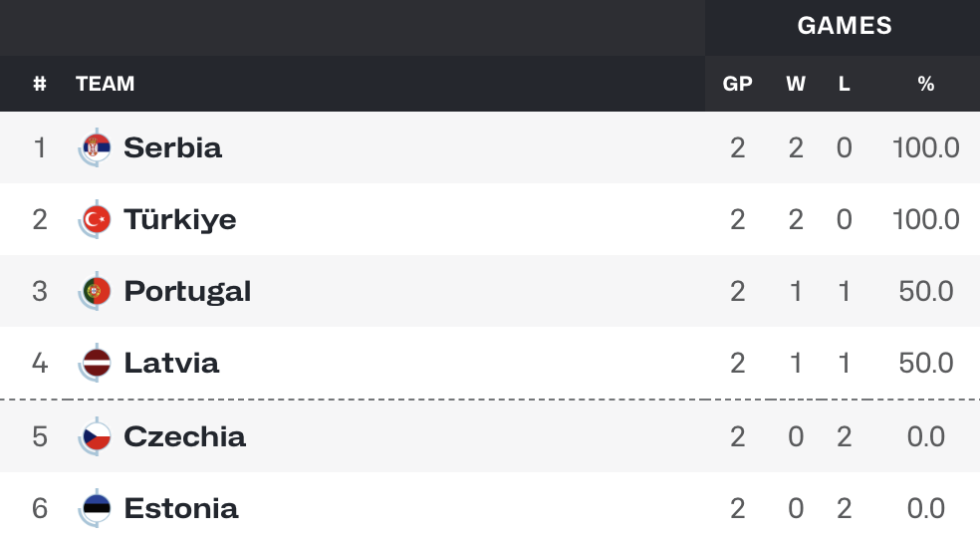
Task: Click the Serbia flag icon
Action: (x=95, y=148)
